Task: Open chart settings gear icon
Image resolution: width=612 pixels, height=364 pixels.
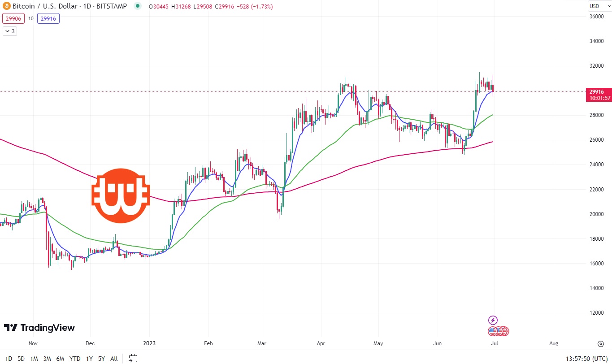Action: point(601,344)
